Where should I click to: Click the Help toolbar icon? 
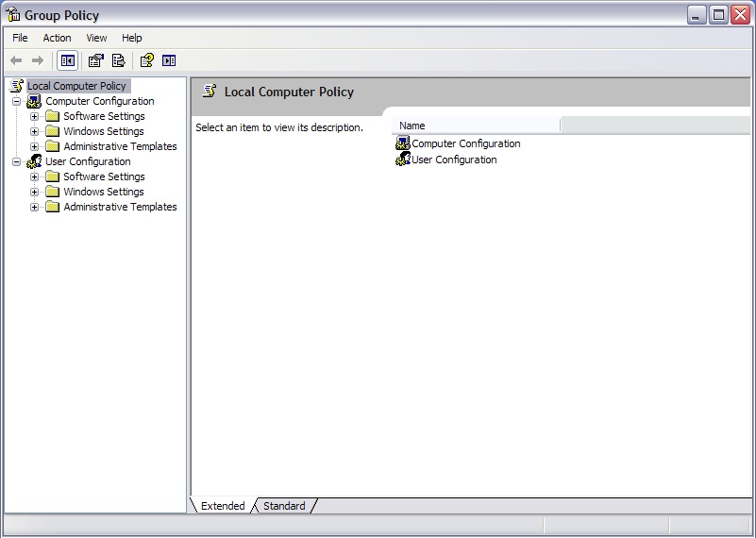[x=146, y=60]
